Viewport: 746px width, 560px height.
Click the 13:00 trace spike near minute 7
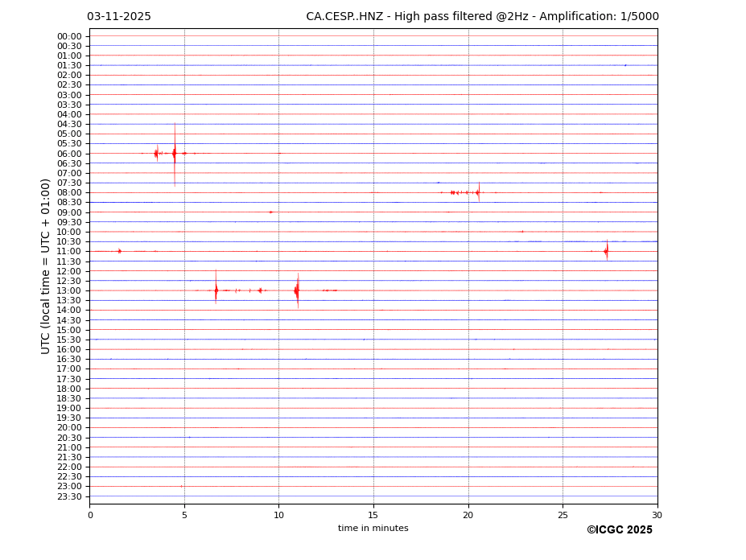click(216, 290)
